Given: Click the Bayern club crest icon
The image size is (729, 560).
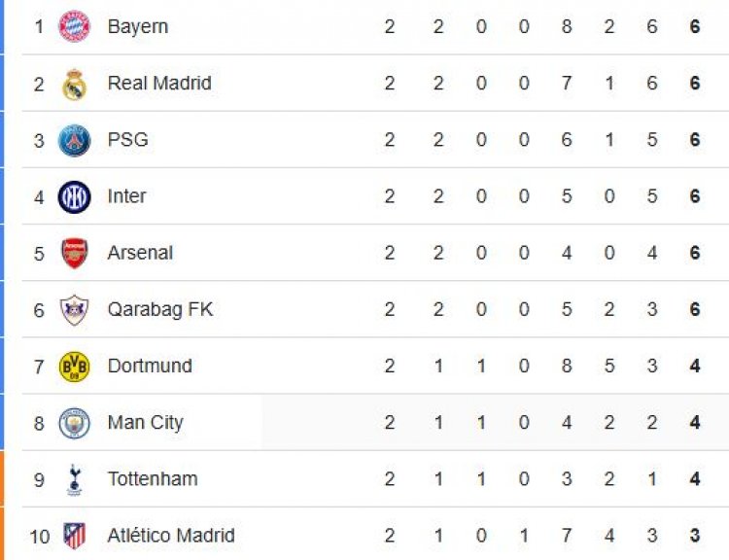Looking at the screenshot, I should click(x=75, y=27).
